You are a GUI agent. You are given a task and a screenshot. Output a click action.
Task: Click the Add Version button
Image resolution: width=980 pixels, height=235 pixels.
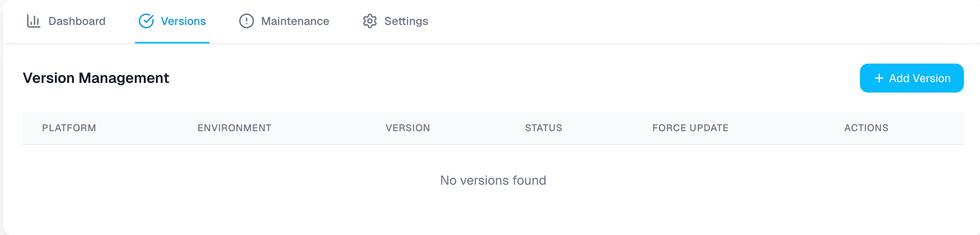tap(911, 78)
